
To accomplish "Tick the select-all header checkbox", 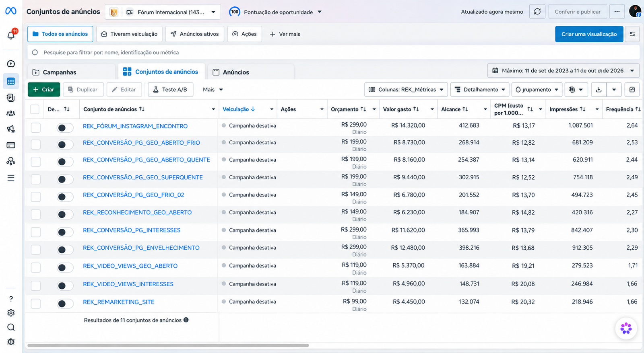I will [x=35, y=109].
